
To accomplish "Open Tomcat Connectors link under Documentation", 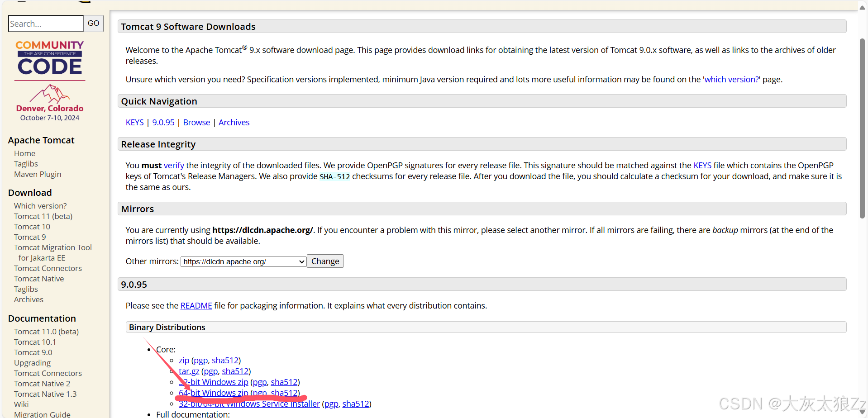I will [48, 373].
